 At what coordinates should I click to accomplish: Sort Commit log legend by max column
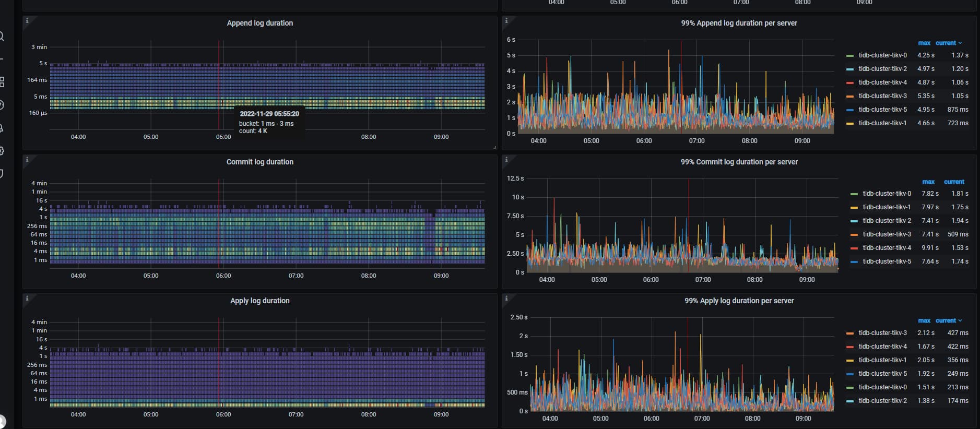pos(928,182)
